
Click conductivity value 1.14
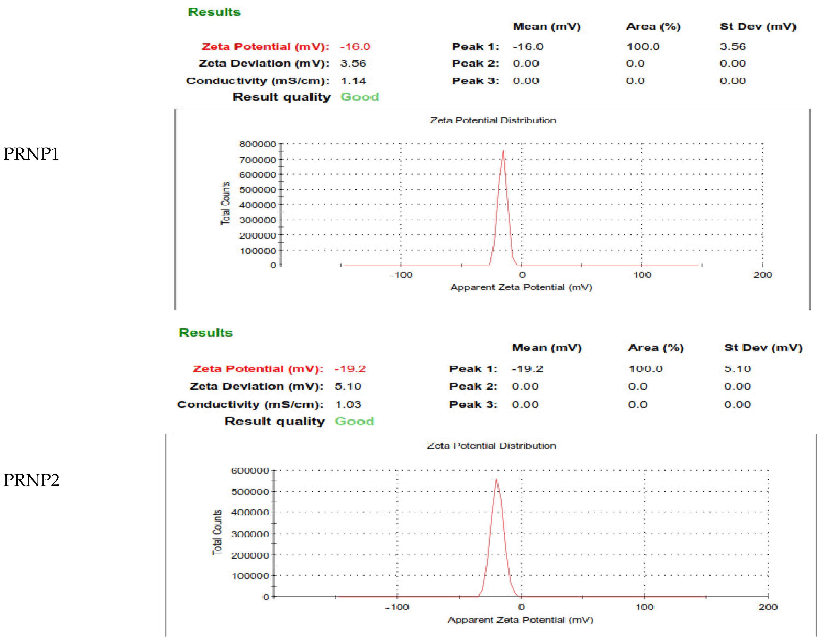click(353, 81)
